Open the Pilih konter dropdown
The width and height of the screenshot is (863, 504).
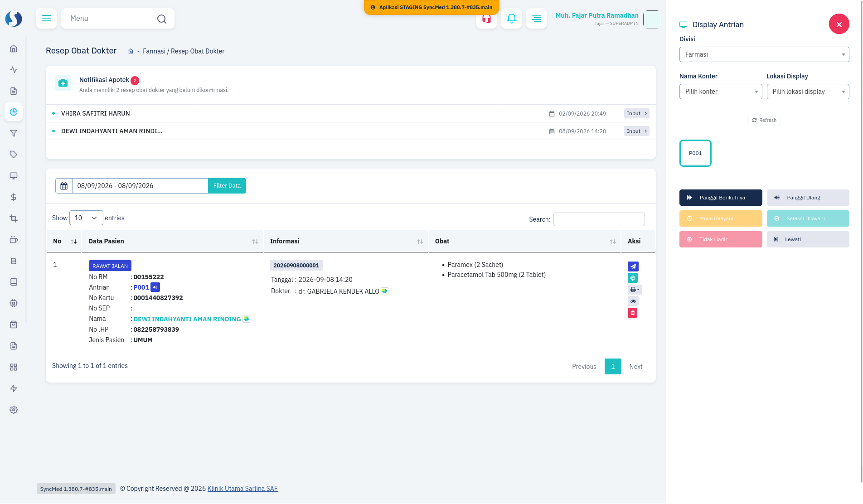(720, 92)
